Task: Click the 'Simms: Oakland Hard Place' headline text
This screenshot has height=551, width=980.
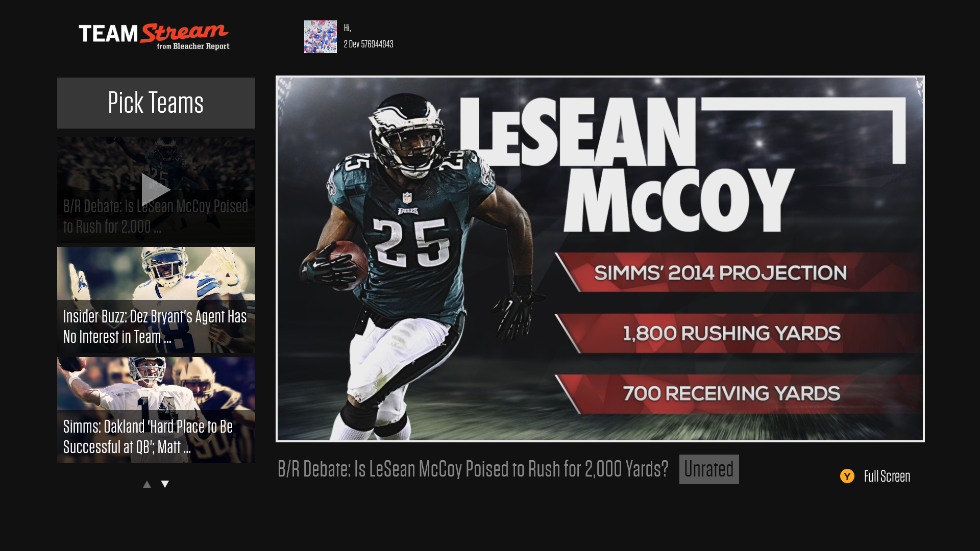Action: [x=148, y=437]
